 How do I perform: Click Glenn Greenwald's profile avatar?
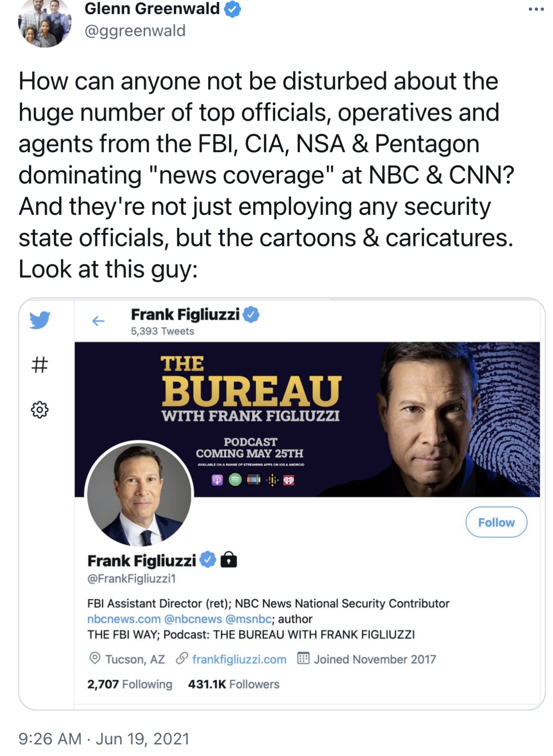click(45, 23)
